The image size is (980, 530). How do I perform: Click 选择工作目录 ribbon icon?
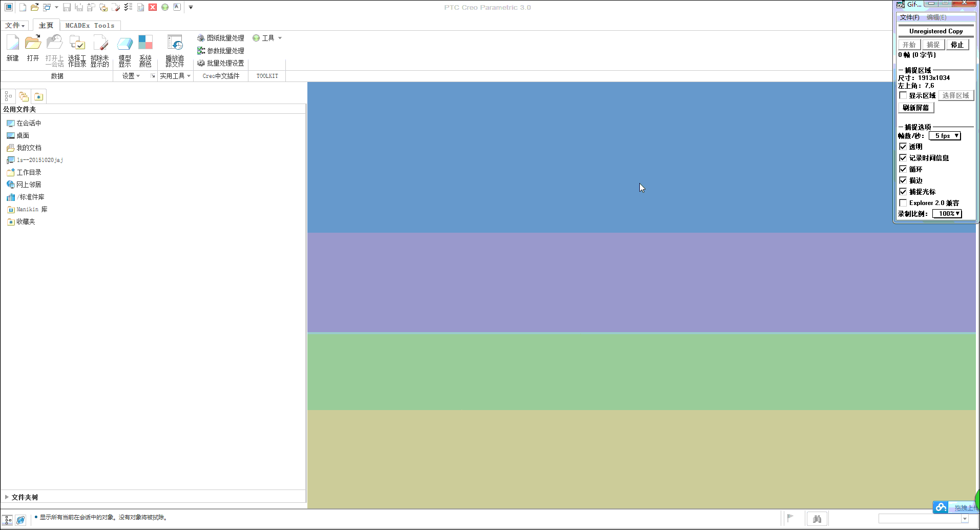pos(77,51)
